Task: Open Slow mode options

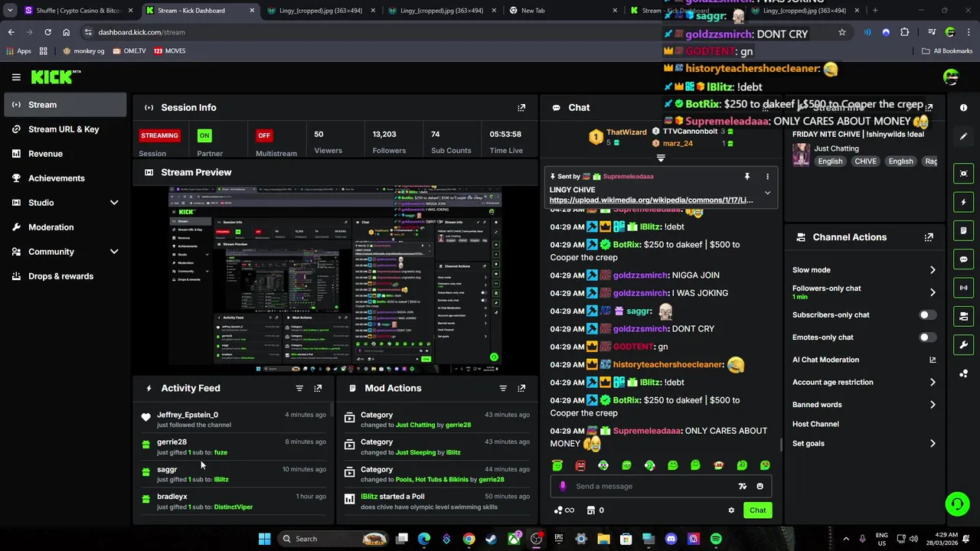Action: click(x=864, y=270)
